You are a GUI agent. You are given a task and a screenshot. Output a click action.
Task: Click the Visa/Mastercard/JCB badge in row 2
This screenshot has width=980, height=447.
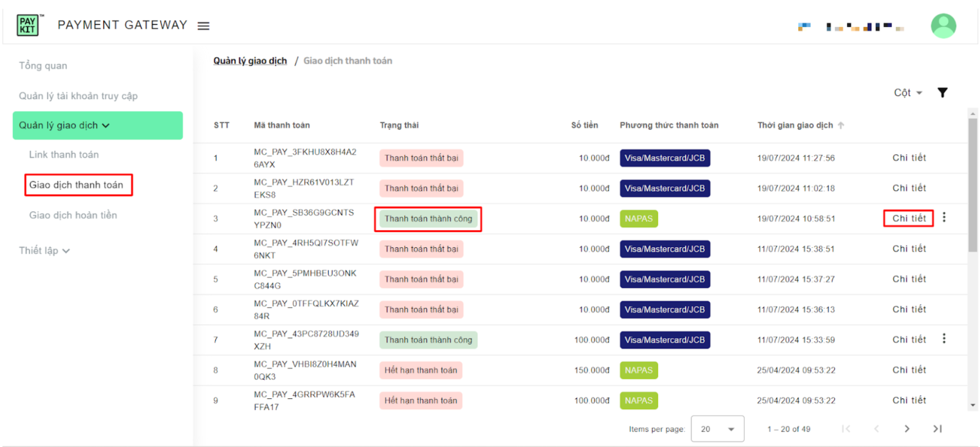tap(665, 189)
